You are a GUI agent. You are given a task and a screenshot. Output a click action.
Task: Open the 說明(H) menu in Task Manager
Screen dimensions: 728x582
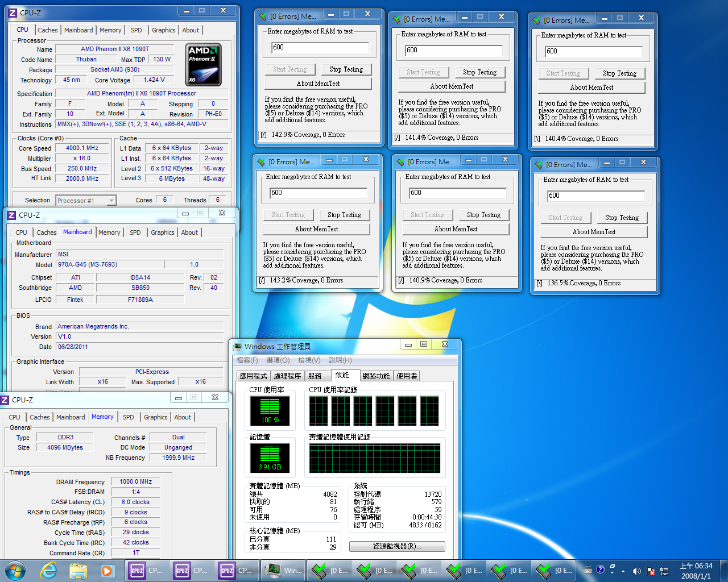pyautogui.click(x=340, y=360)
